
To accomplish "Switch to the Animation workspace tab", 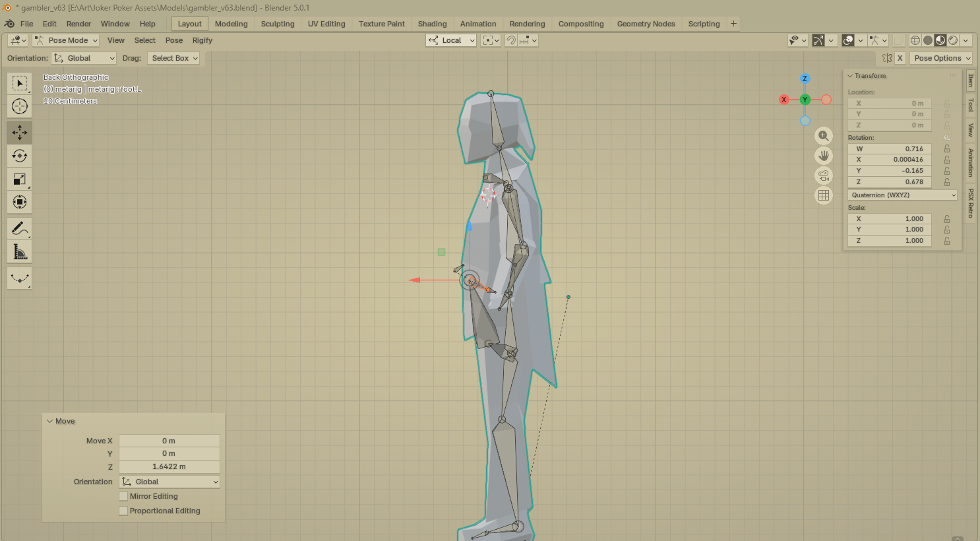I will click(x=478, y=24).
